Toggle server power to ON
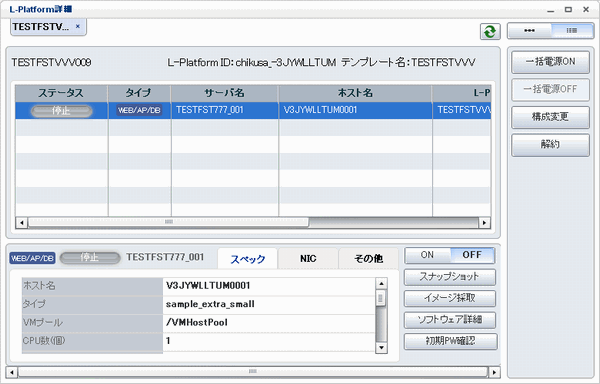 pyautogui.click(x=427, y=255)
